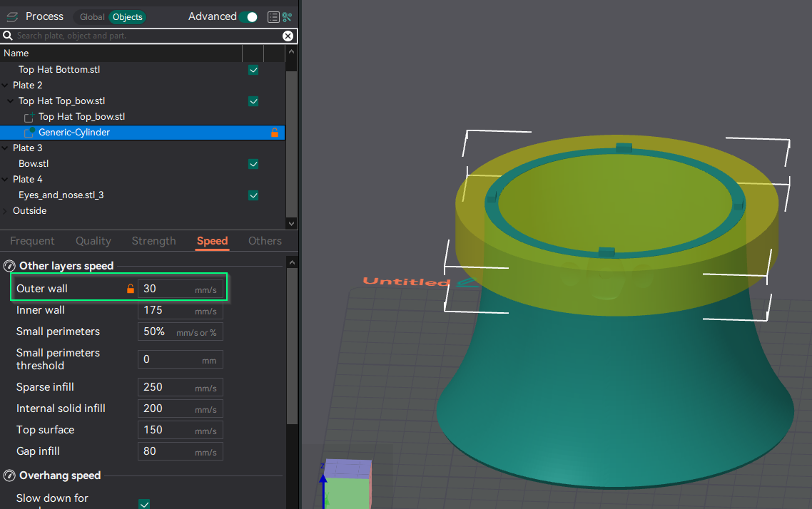Viewport: 812px width, 509px height.
Task: Switch Process scope to Global
Action: click(92, 17)
